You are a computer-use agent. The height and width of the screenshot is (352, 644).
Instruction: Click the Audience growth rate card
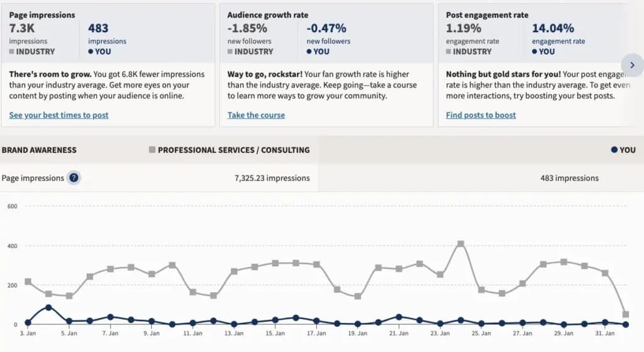326,65
